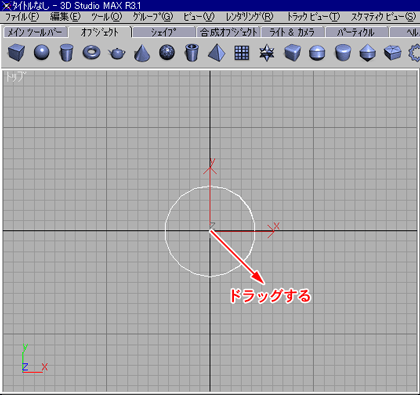
Task: Pick the Tube primitive icon
Action: point(192,53)
